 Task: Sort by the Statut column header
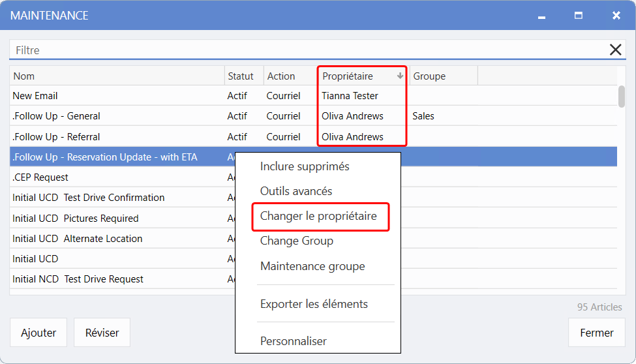[x=241, y=76]
